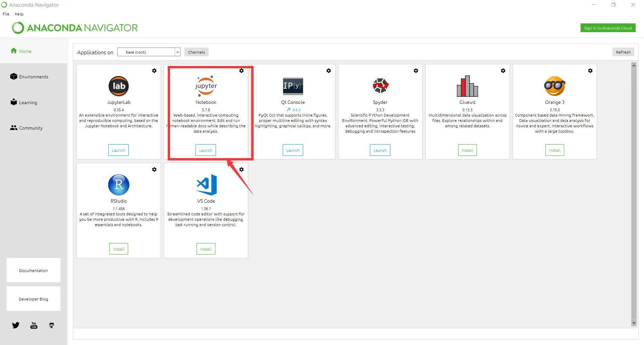Click the Channels button
Image resolution: width=644 pixels, height=345 pixels.
(197, 52)
